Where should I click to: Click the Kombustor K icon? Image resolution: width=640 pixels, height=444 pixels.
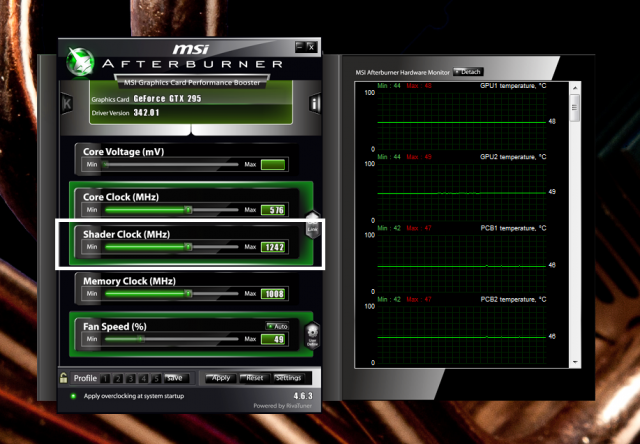coord(67,104)
